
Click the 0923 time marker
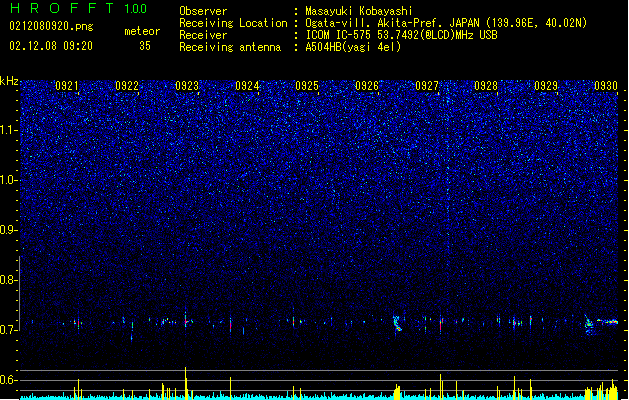click(187, 86)
